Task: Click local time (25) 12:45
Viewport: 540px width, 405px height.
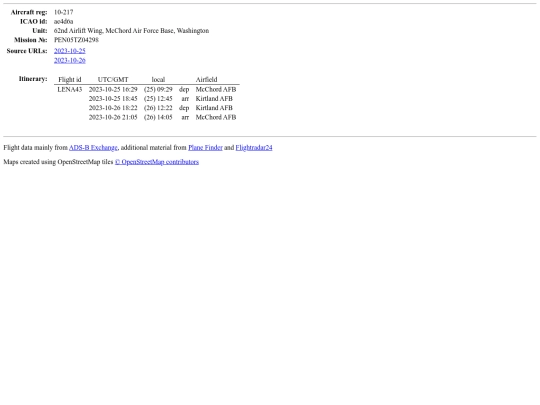Action: tap(158, 99)
